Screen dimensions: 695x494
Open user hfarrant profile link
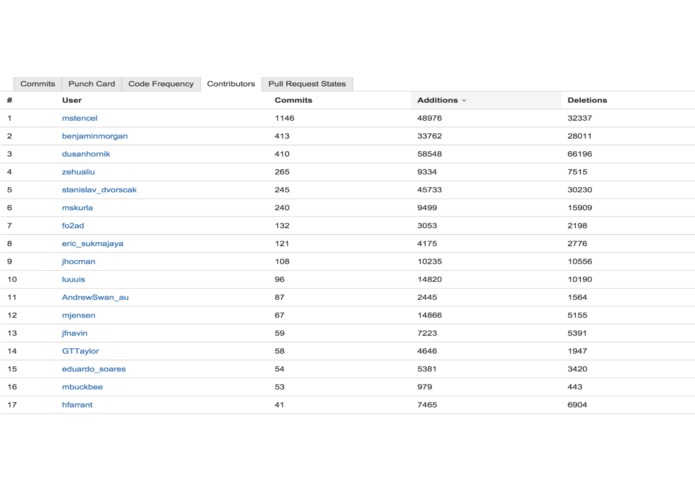77,405
